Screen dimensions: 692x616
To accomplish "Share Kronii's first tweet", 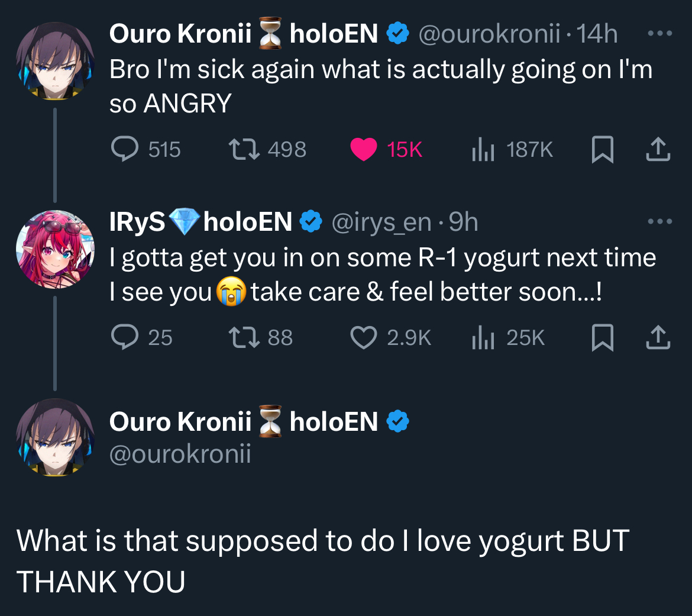I will (658, 150).
